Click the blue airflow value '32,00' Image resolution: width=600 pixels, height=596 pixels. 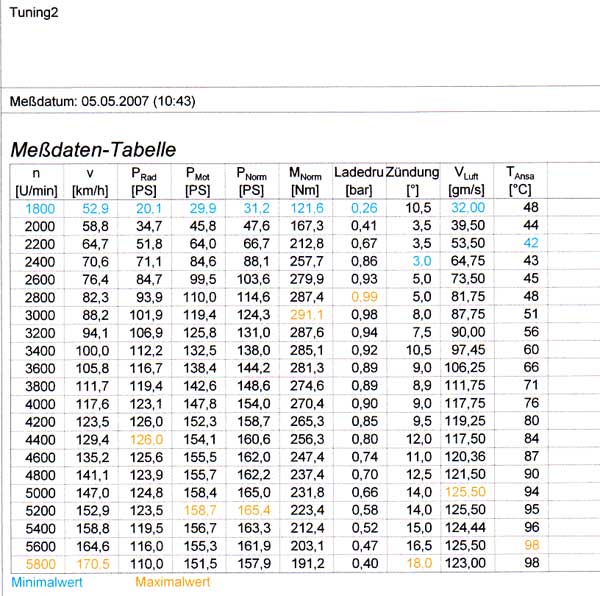pyautogui.click(x=468, y=208)
